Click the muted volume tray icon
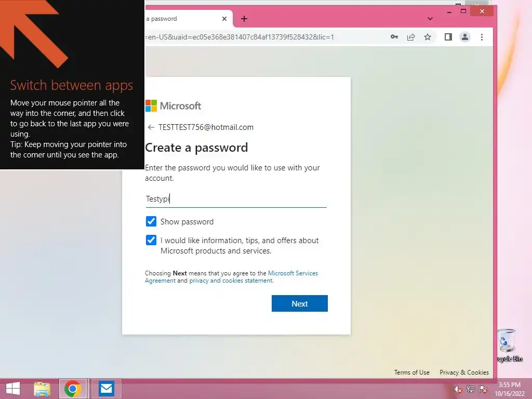This screenshot has width=532, height=399. tap(458, 389)
